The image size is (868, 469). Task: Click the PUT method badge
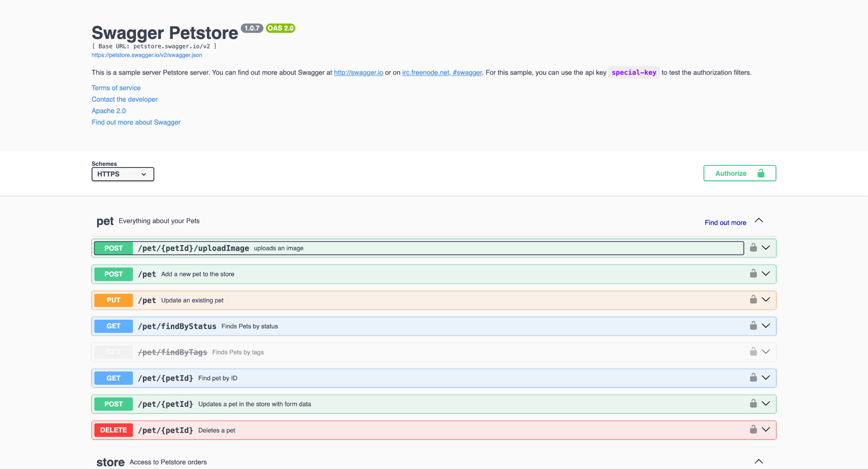pos(114,300)
